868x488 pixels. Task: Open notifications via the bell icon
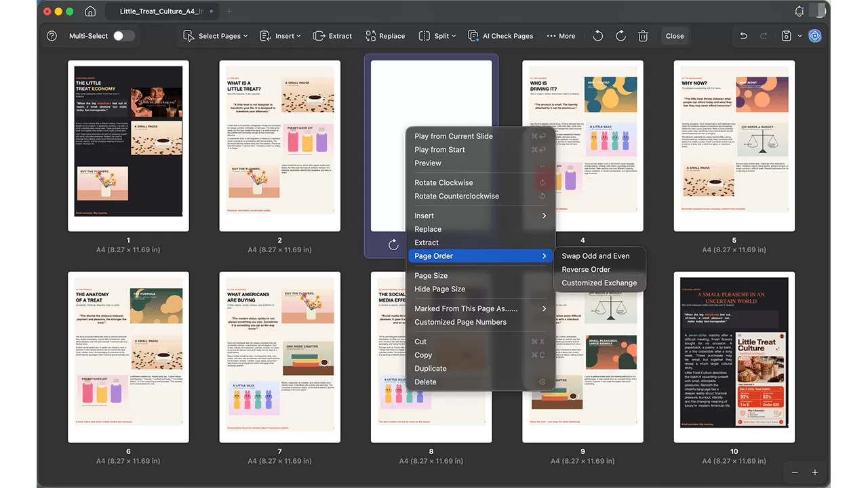pos(799,12)
